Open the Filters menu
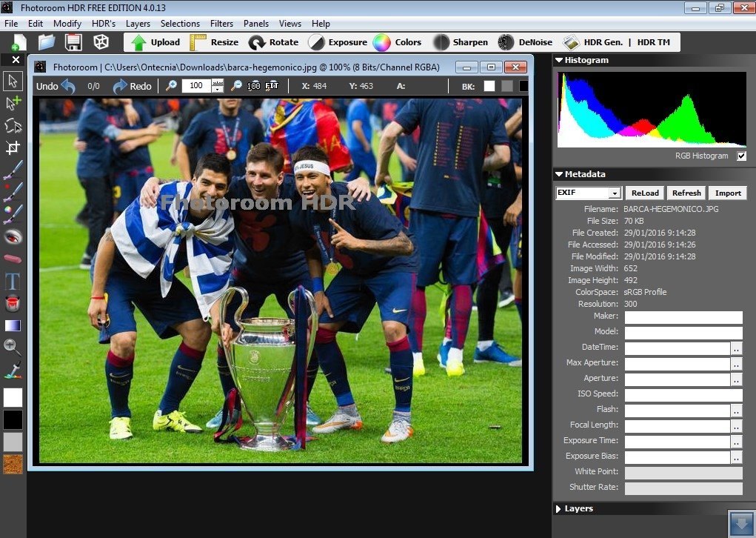The width and height of the screenshot is (756, 538). tap(221, 24)
